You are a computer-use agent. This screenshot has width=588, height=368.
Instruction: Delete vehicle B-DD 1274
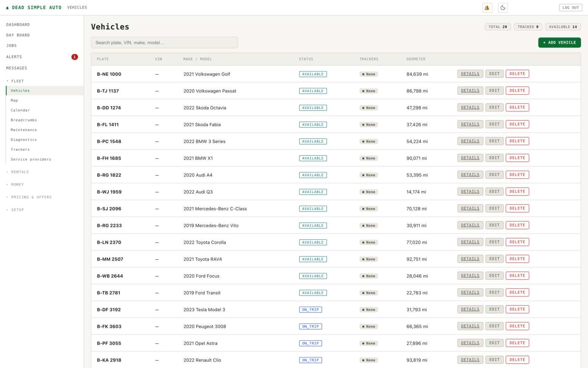pyautogui.click(x=517, y=107)
